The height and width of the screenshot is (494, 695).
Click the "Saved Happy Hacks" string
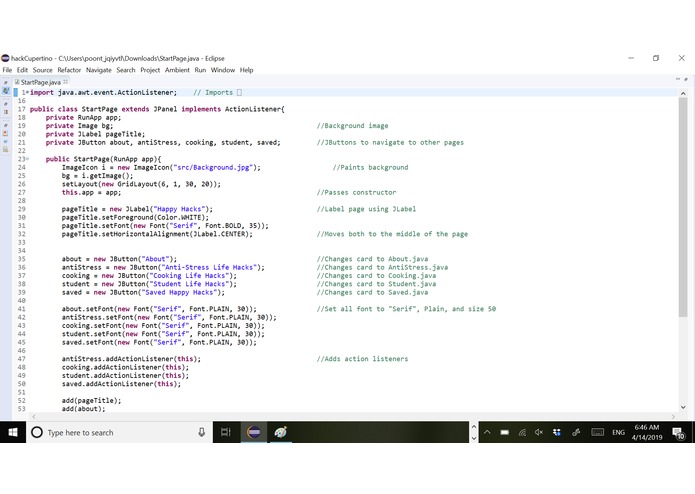179,292
